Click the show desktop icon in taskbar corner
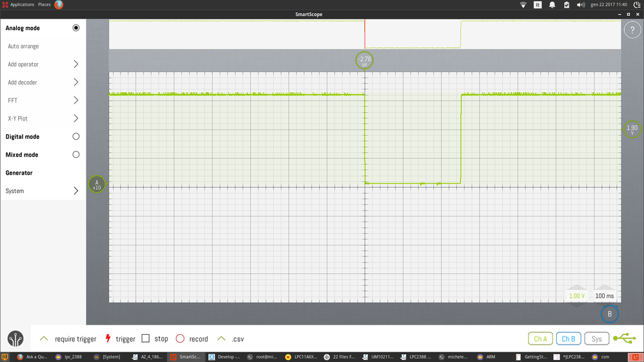This screenshot has width=644, height=362. pyautogui.click(x=5, y=357)
